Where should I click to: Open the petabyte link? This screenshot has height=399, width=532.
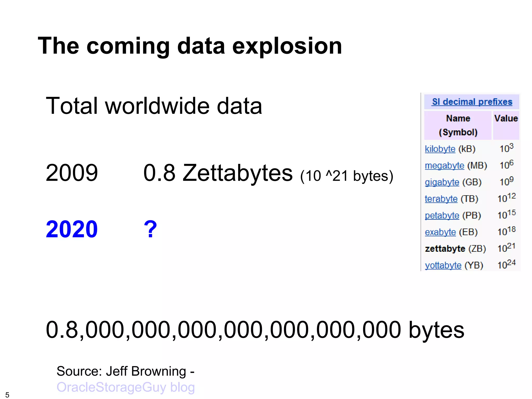click(x=442, y=215)
